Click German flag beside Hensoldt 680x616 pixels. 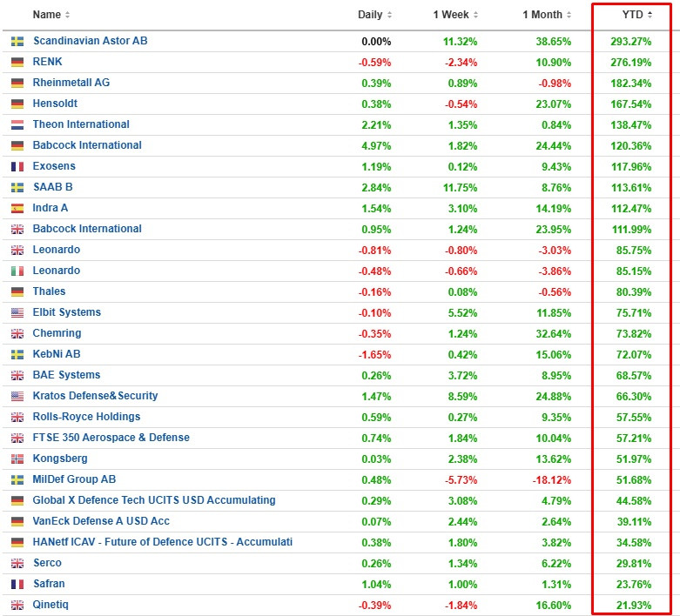(17, 104)
